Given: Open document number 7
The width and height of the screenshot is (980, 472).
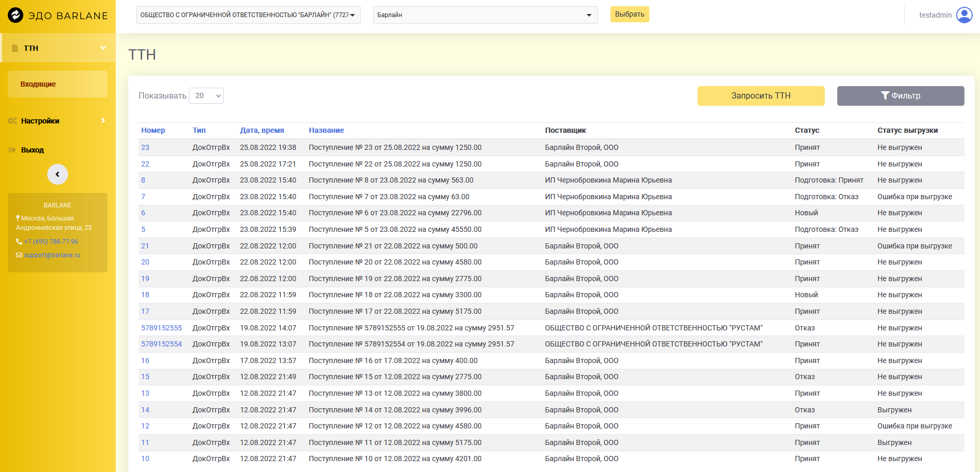Looking at the screenshot, I should [x=143, y=197].
